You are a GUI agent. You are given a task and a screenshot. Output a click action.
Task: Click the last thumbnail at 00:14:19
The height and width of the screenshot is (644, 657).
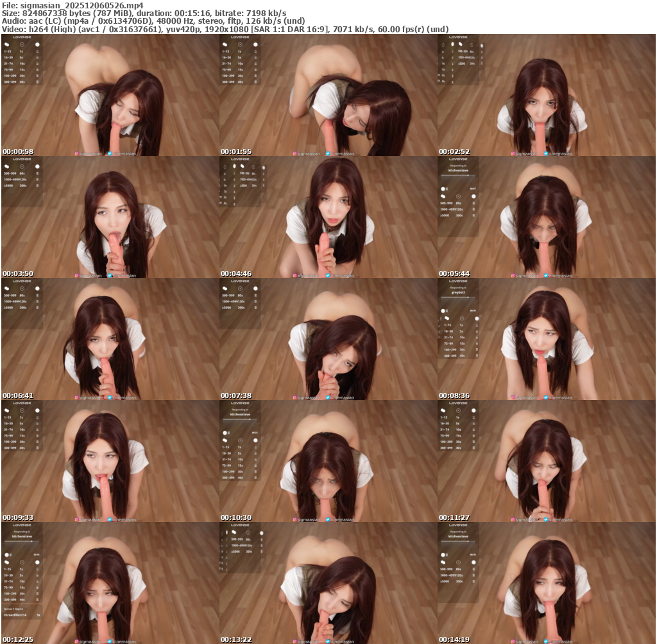(546, 583)
